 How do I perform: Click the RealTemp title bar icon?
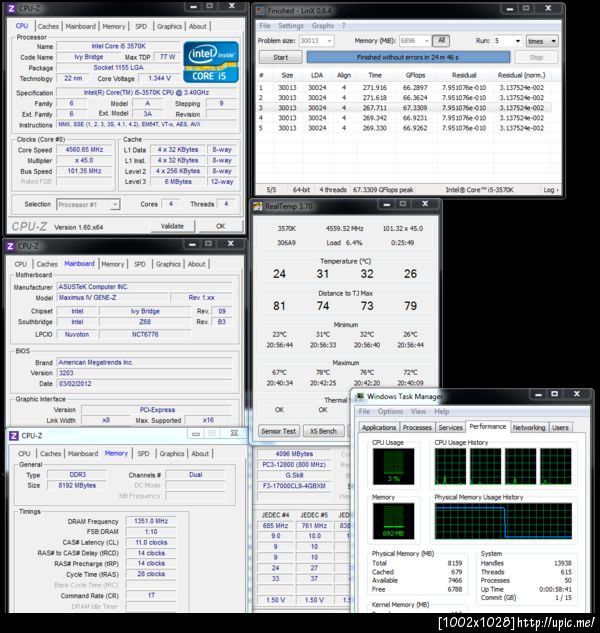(258, 207)
